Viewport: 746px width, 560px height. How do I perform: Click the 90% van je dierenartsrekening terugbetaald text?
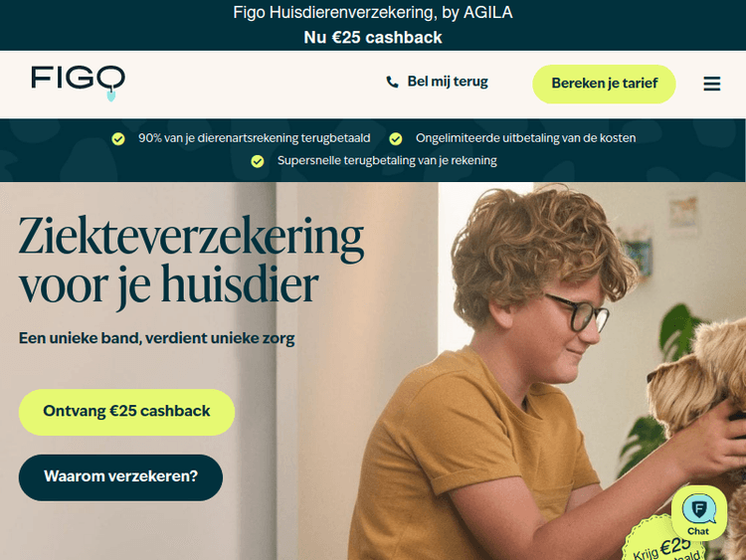coord(254,138)
